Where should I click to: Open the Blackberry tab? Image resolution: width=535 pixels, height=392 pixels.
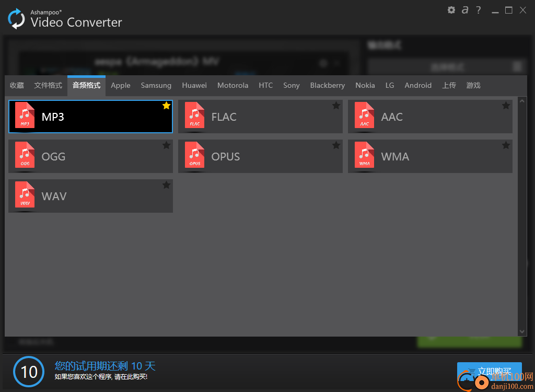coord(327,85)
